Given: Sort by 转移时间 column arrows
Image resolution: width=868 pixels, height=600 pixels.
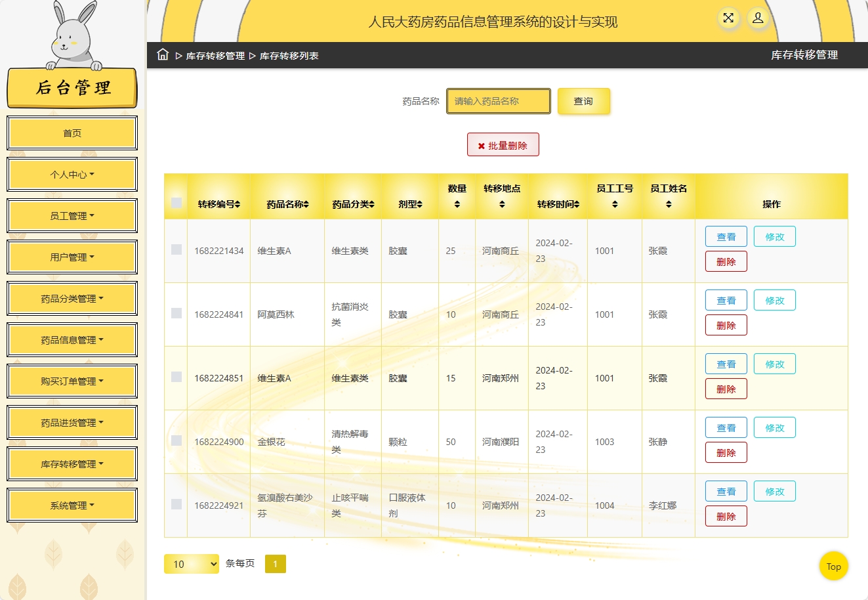Looking at the screenshot, I should click(x=577, y=205).
